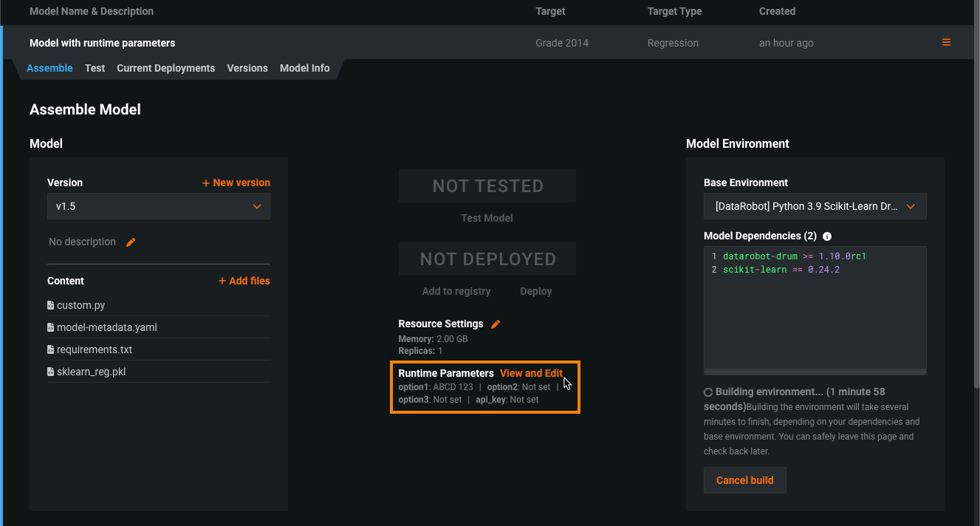Screen dimensions: 980x526
Task: Click the requirements.txt file icon
Action: [50, 349]
